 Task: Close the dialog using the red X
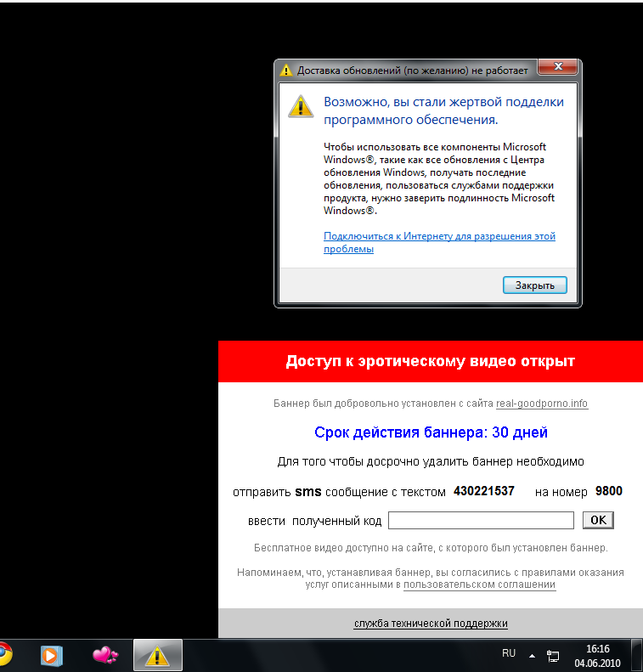pos(559,68)
